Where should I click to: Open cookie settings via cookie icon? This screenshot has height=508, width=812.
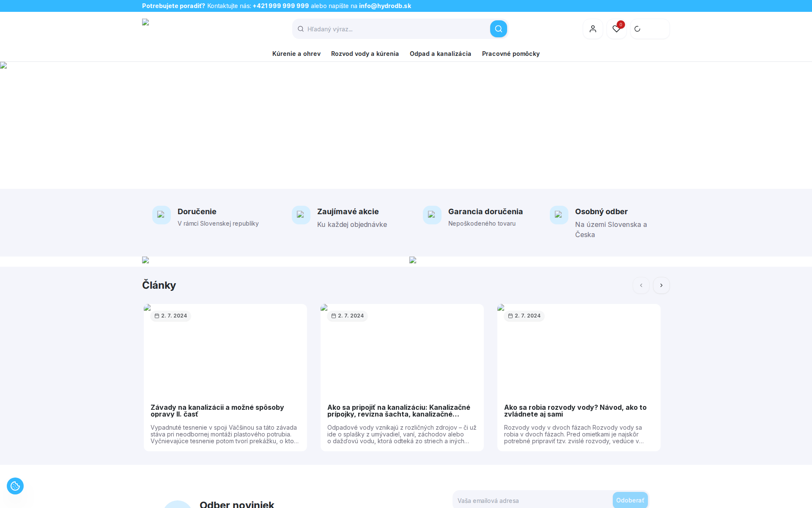tap(15, 486)
